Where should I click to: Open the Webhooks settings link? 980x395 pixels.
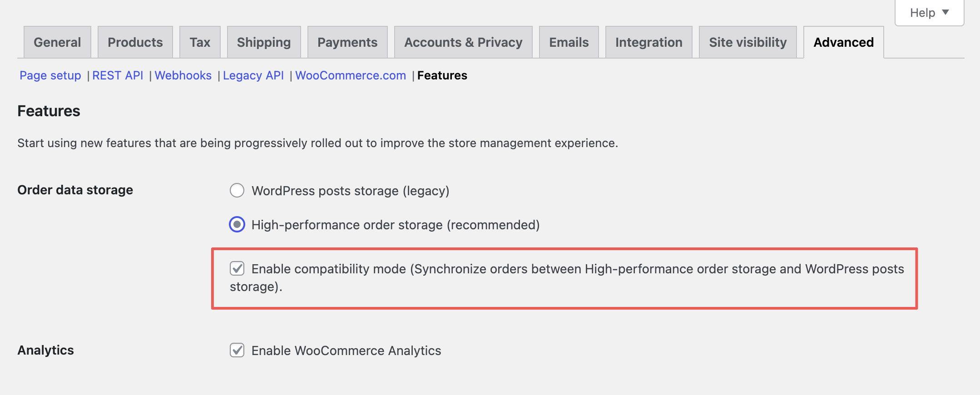coord(183,75)
